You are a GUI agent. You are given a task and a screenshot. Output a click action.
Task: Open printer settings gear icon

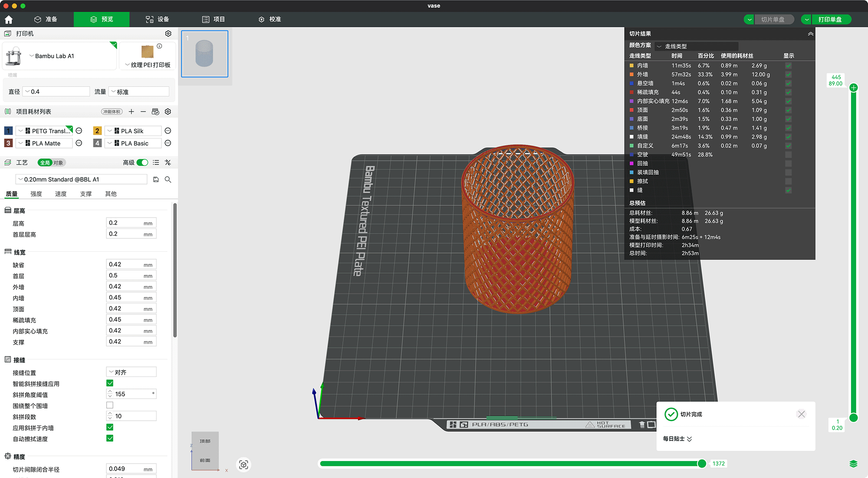(x=168, y=33)
